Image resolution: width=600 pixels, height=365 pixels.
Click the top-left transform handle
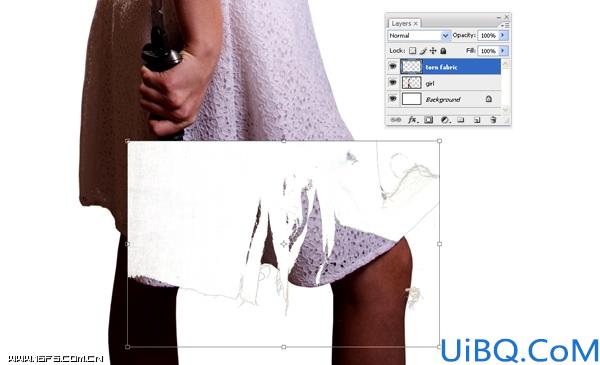coord(127,141)
